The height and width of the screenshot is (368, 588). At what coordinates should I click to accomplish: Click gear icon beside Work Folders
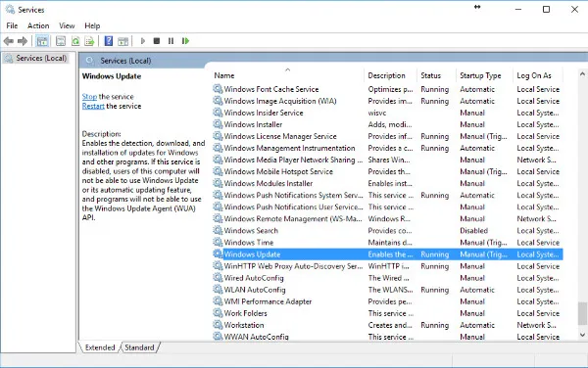[x=218, y=312]
